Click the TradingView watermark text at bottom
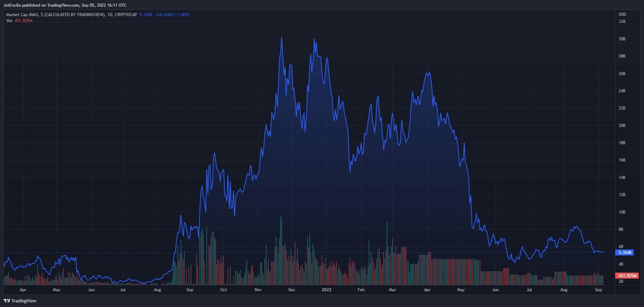The width and height of the screenshot is (644, 307). click(x=24, y=301)
